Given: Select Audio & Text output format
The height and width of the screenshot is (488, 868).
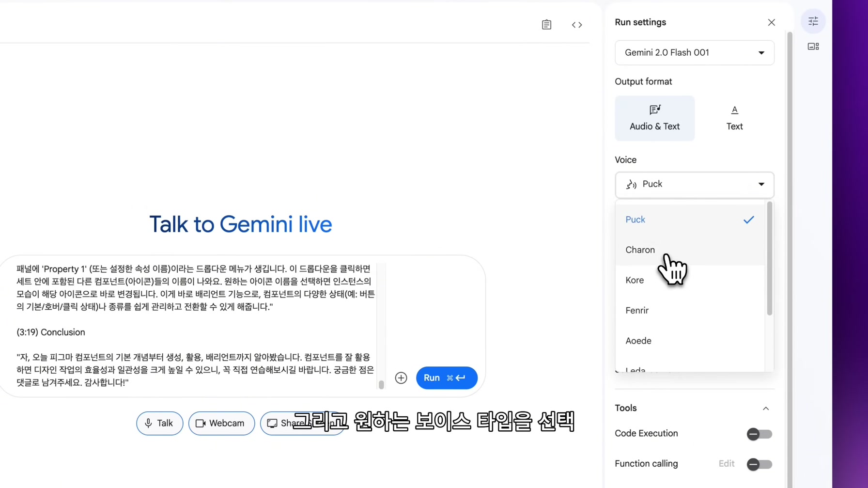Looking at the screenshot, I should tap(654, 118).
